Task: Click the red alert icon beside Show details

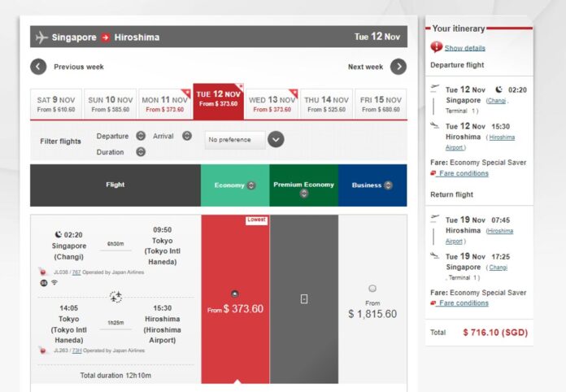Action: tap(437, 47)
